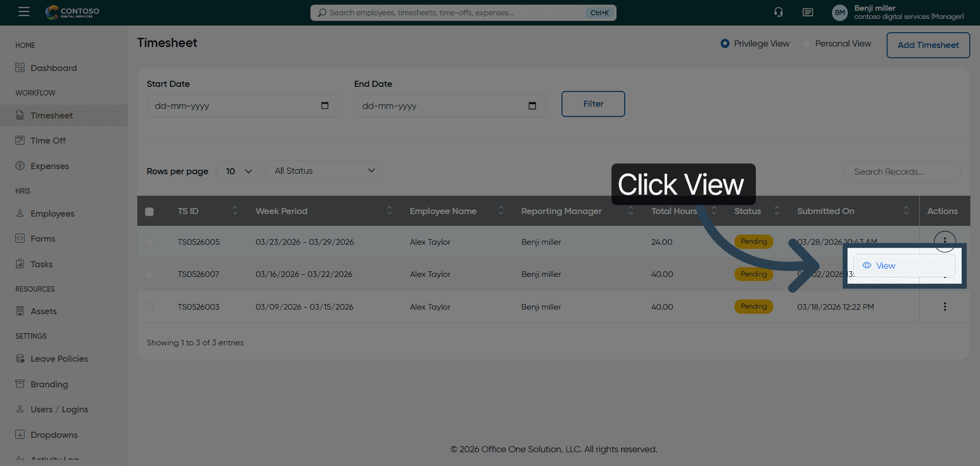Select the Personal View radio button
Screen dimensions: 980x466
[806, 44]
